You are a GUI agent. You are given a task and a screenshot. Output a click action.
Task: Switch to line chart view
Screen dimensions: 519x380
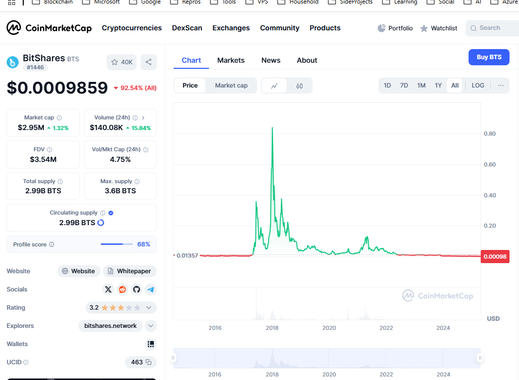pyautogui.click(x=274, y=86)
